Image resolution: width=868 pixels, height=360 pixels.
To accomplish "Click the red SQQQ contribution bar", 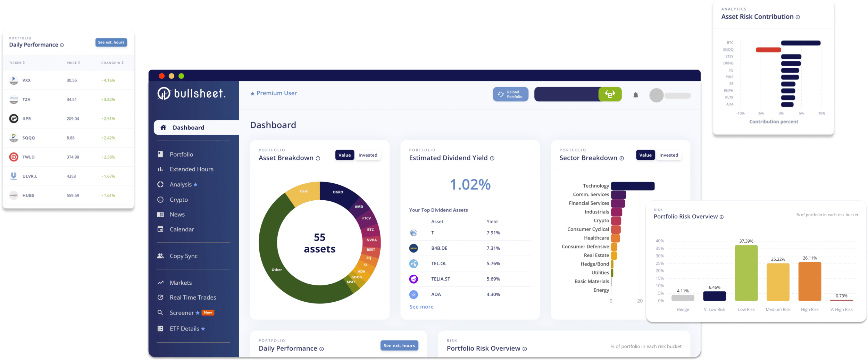I will 768,50.
